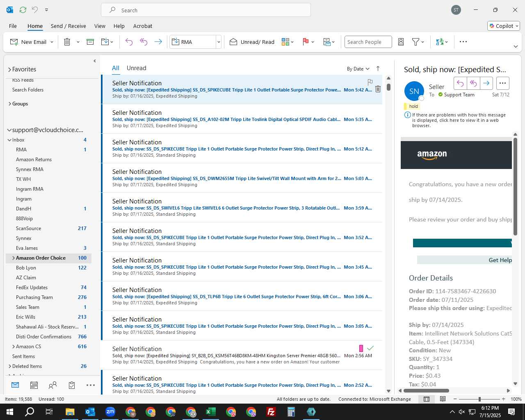This screenshot has width=525, height=420.
Task: Reverse sort order with up arrow
Action: tap(378, 68)
